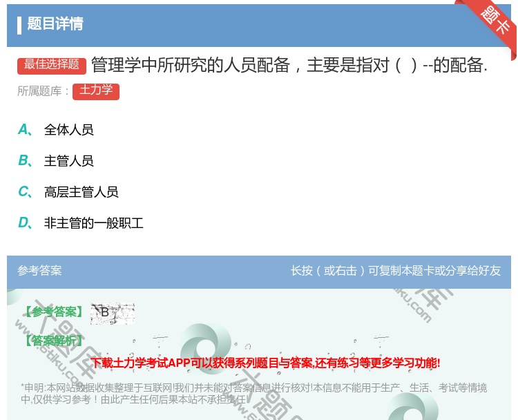Viewport: 518px width, 420px height.
Task: Select option C 高层主管人员
Action: click(x=68, y=192)
